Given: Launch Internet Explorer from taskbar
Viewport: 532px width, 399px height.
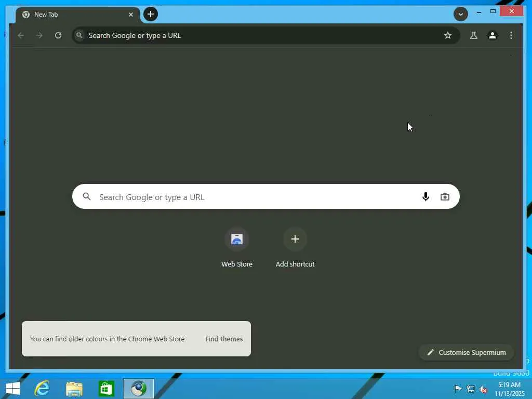Looking at the screenshot, I should click(x=42, y=389).
